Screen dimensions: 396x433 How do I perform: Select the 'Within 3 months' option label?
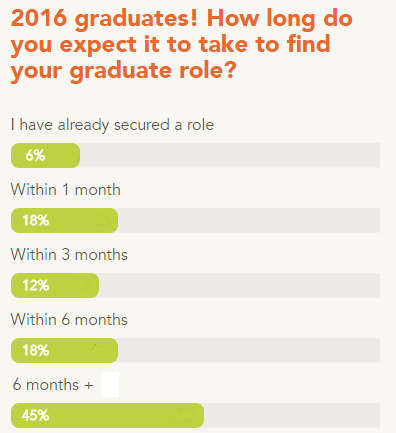point(69,255)
